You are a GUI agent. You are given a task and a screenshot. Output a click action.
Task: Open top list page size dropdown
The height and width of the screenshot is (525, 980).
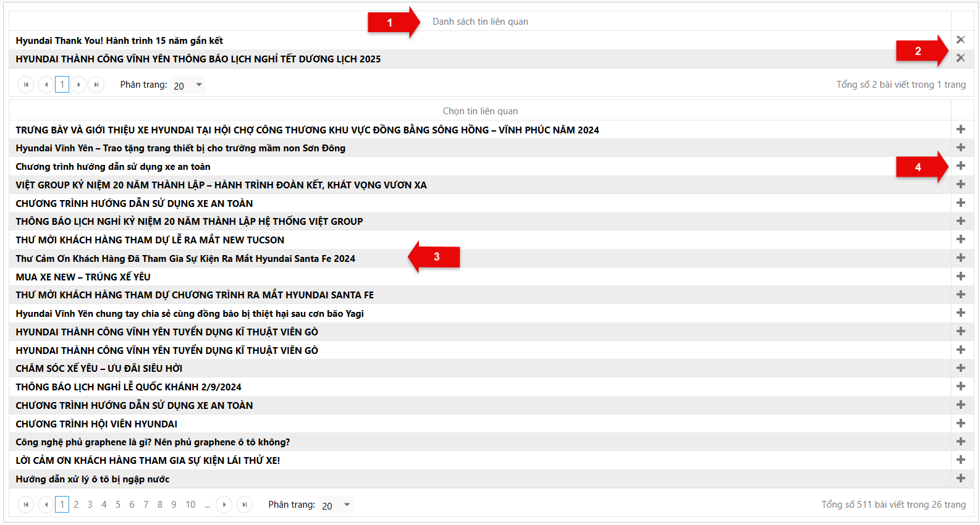click(x=188, y=85)
